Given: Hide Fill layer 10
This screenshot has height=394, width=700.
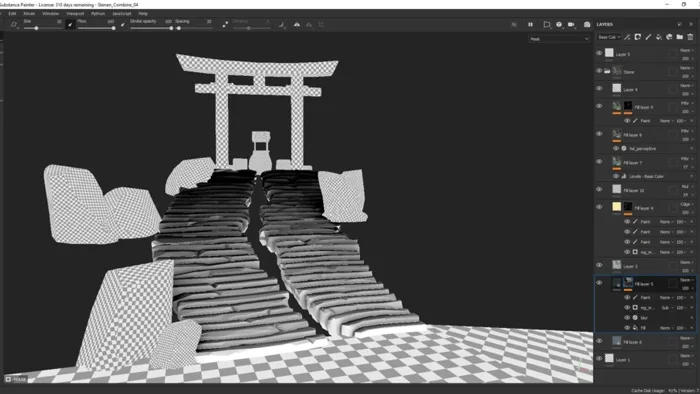Looking at the screenshot, I should pos(599,189).
